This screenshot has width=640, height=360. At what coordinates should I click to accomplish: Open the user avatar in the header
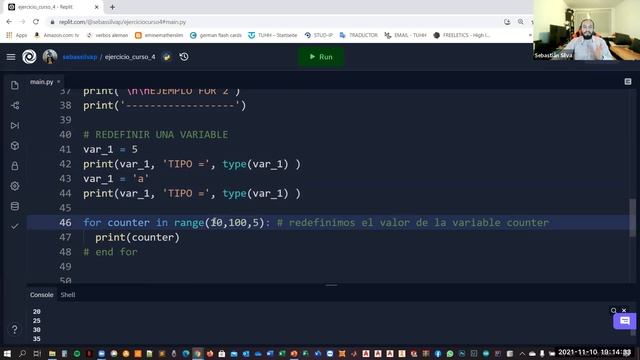[x=50, y=57]
